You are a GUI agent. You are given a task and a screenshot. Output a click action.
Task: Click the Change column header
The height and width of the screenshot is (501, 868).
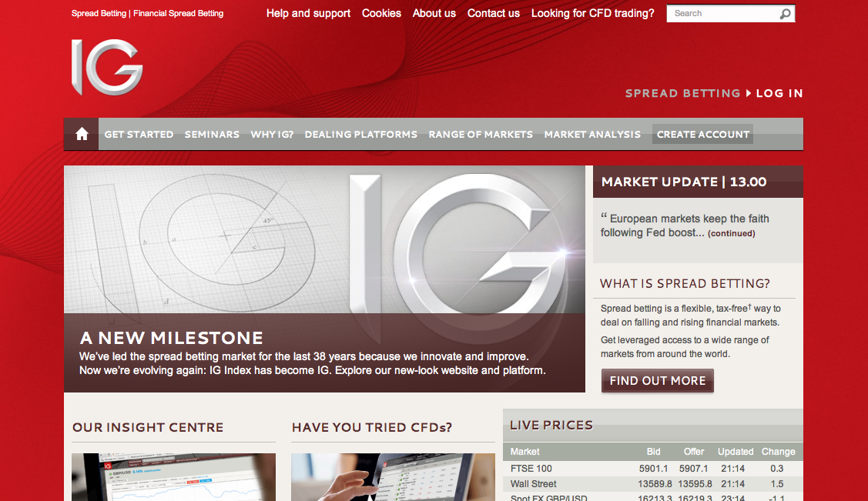click(x=779, y=452)
